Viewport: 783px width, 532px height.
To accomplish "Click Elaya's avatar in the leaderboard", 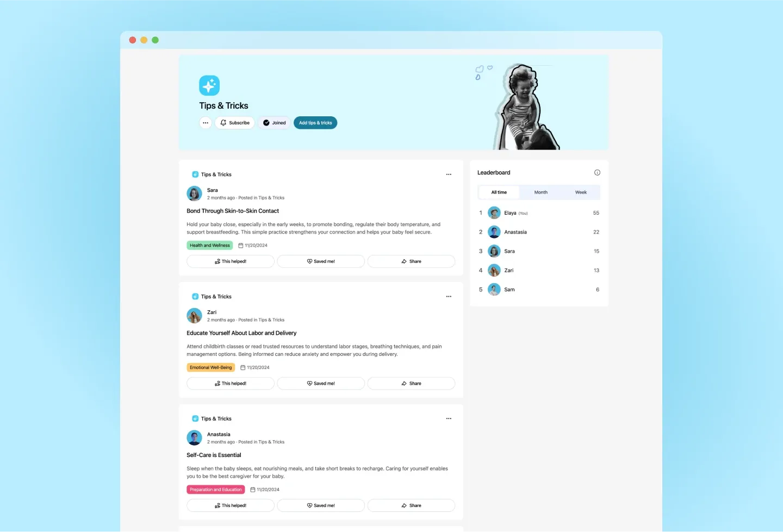I will point(494,213).
